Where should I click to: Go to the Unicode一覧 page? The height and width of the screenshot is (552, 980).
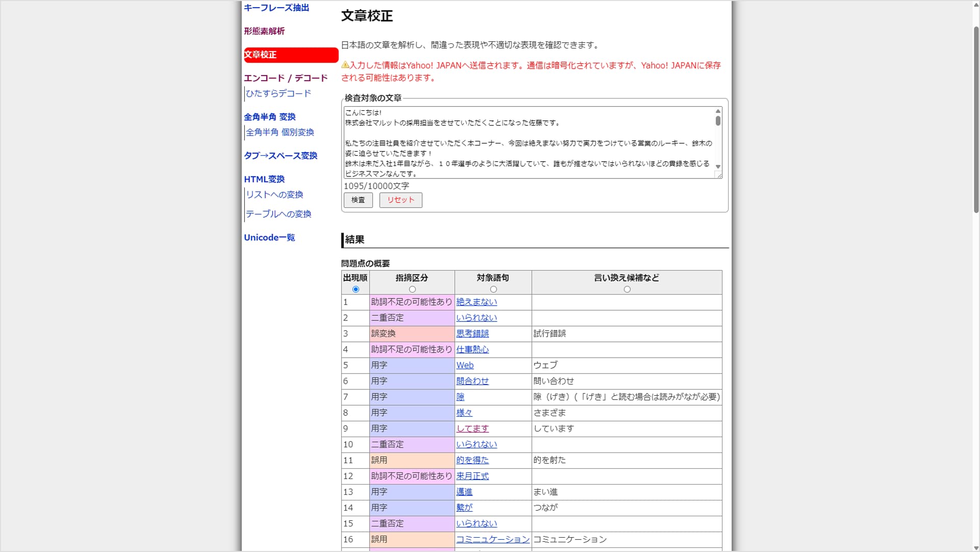click(269, 237)
